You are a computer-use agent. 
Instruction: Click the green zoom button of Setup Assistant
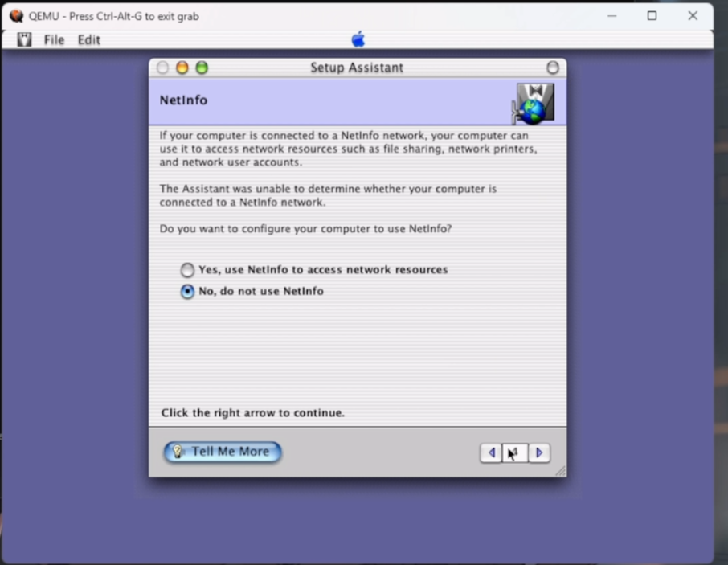[202, 68]
